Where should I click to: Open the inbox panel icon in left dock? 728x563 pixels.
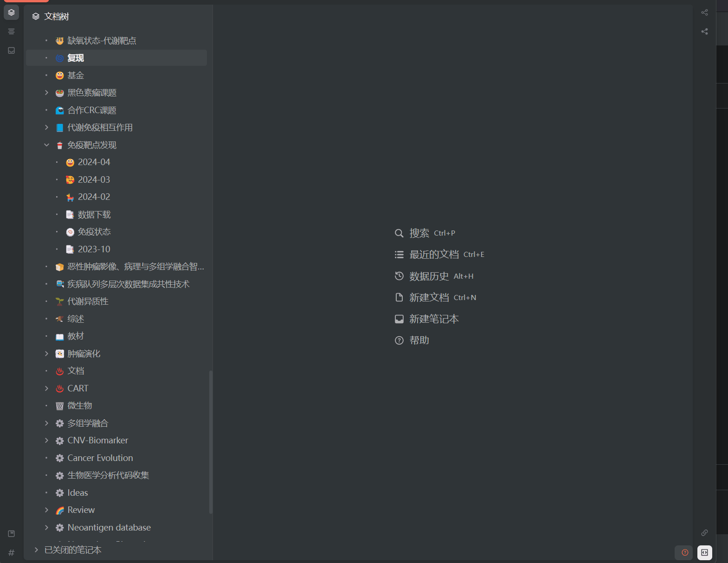pyautogui.click(x=11, y=51)
